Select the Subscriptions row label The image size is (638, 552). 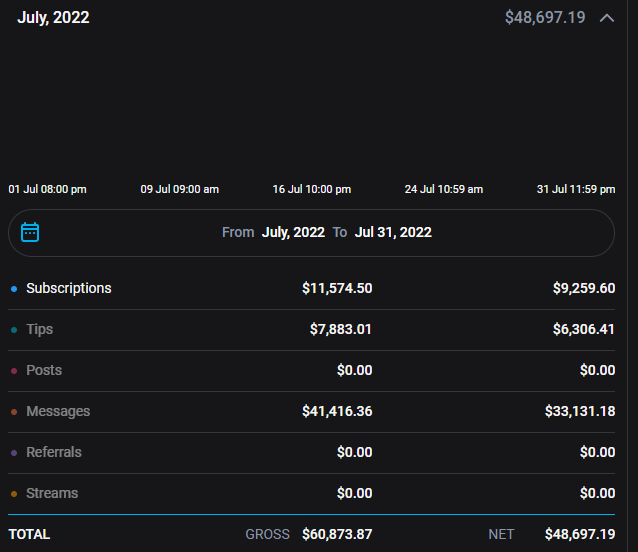click(x=69, y=288)
